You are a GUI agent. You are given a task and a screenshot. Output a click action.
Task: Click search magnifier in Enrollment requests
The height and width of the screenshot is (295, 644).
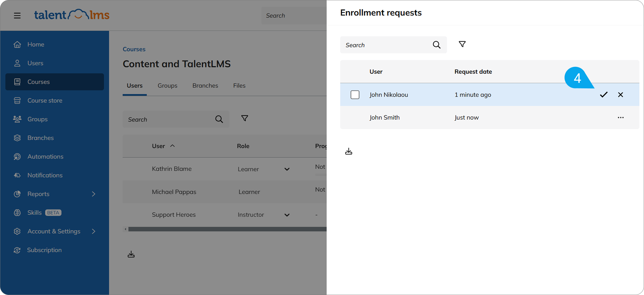pyautogui.click(x=436, y=45)
